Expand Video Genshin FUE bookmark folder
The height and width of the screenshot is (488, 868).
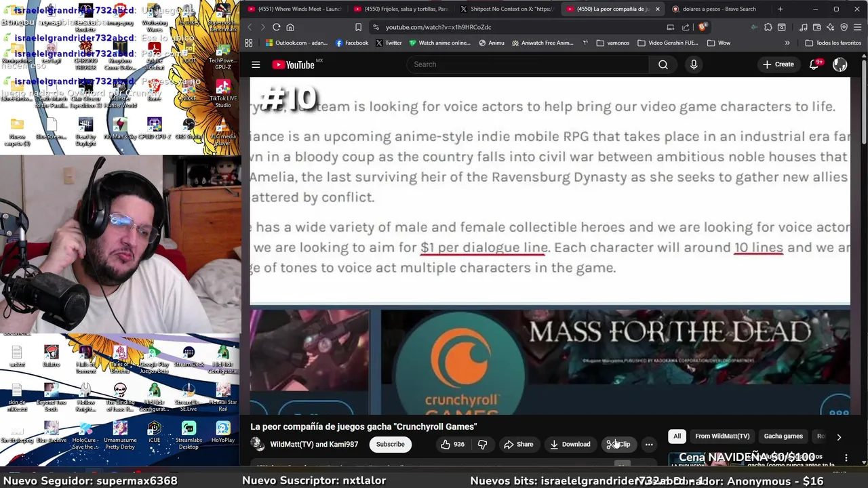pos(667,43)
